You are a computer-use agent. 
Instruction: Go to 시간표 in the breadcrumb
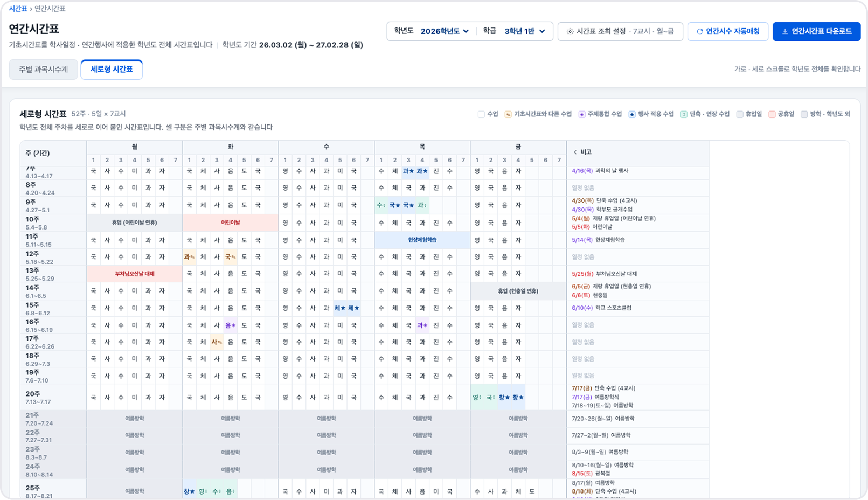(x=18, y=9)
